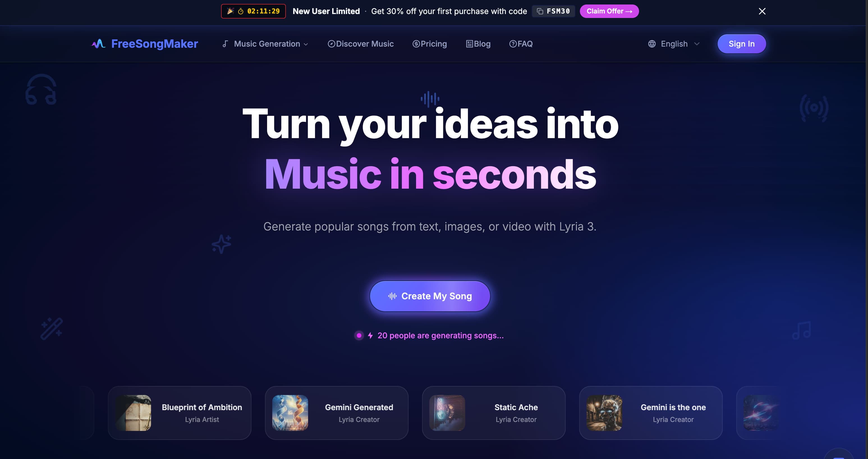Click the dollar icon beside Pricing

(x=416, y=44)
